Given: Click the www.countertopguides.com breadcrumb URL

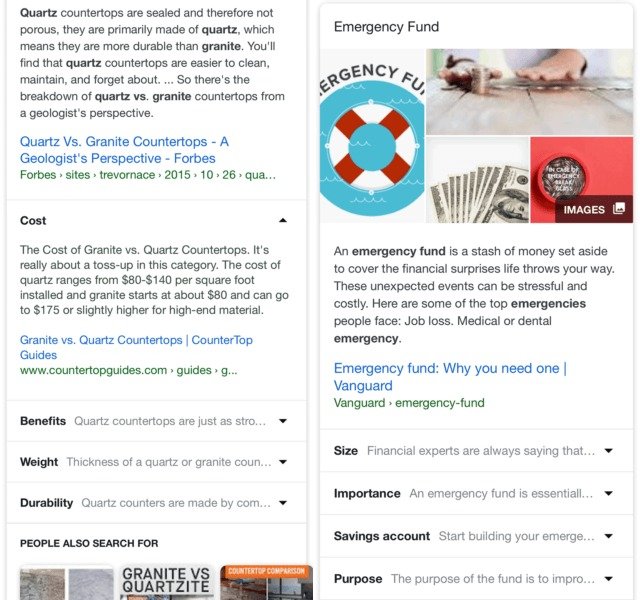Looking at the screenshot, I should 93,370.
